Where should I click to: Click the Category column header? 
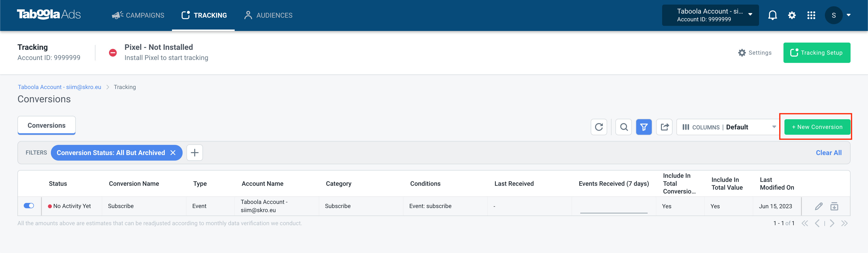[338, 184]
